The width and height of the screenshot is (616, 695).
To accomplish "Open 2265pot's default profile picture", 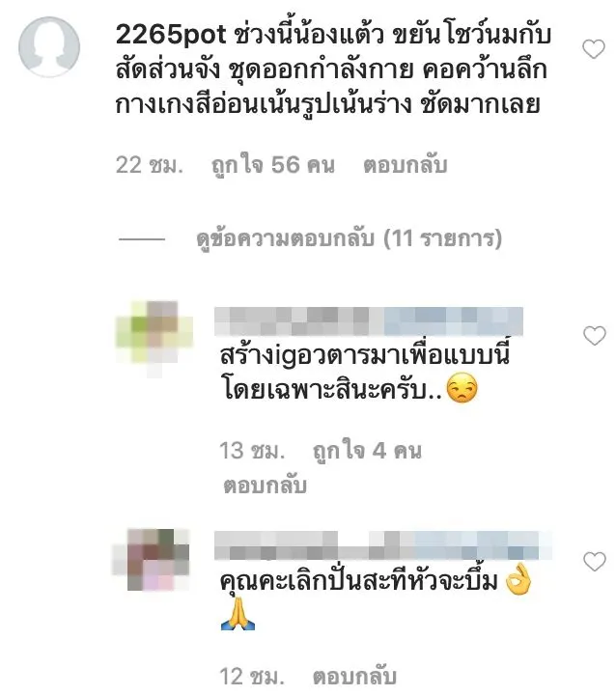I will (x=49, y=47).
